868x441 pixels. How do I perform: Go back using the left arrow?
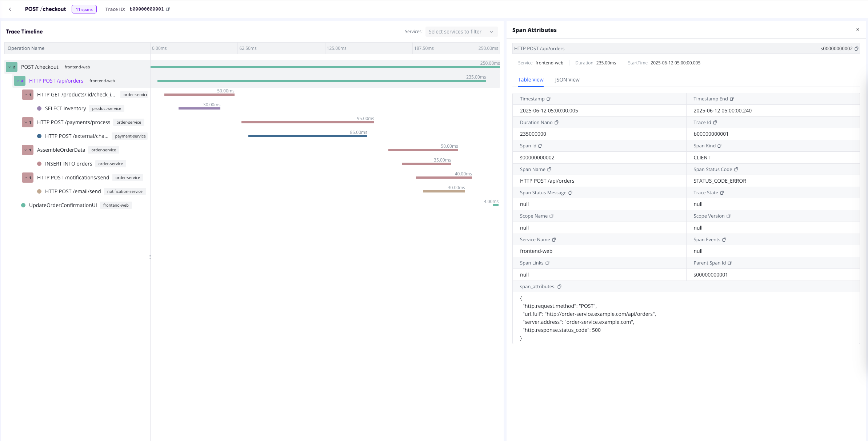pos(10,9)
